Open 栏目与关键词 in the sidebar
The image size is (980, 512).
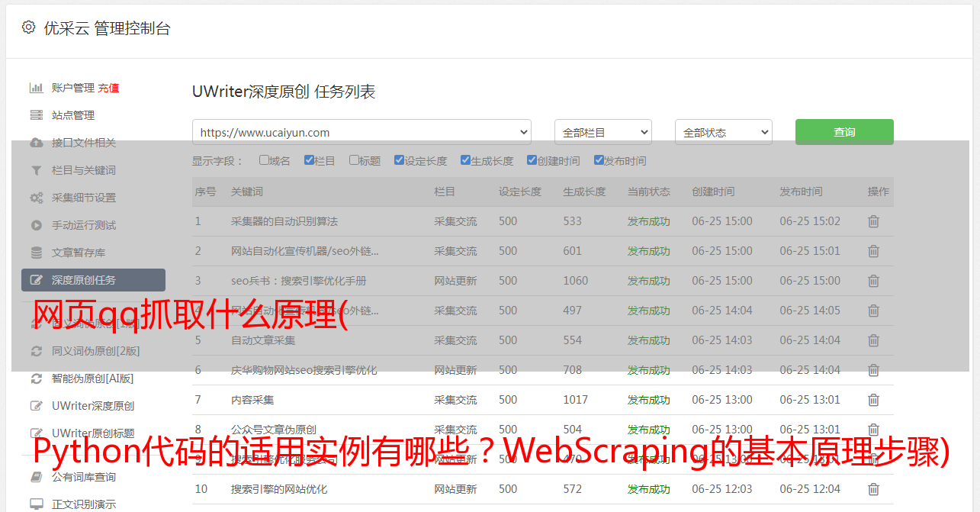pos(84,170)
